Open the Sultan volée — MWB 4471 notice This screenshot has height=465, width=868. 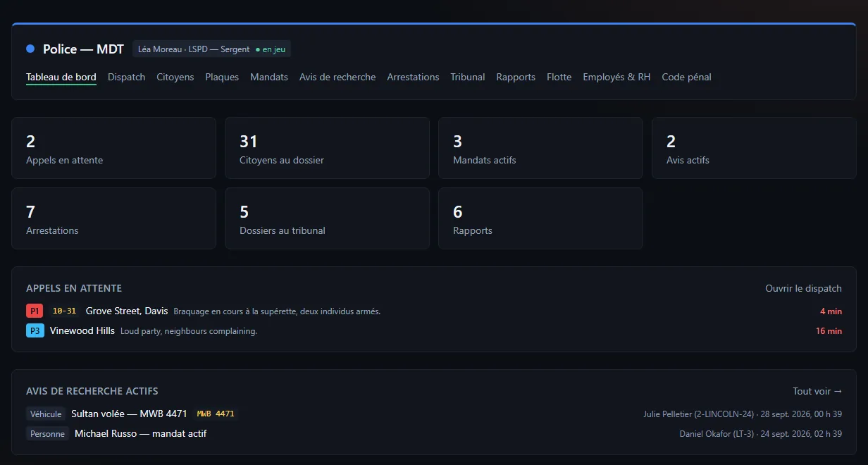click(x=129, y=414)
